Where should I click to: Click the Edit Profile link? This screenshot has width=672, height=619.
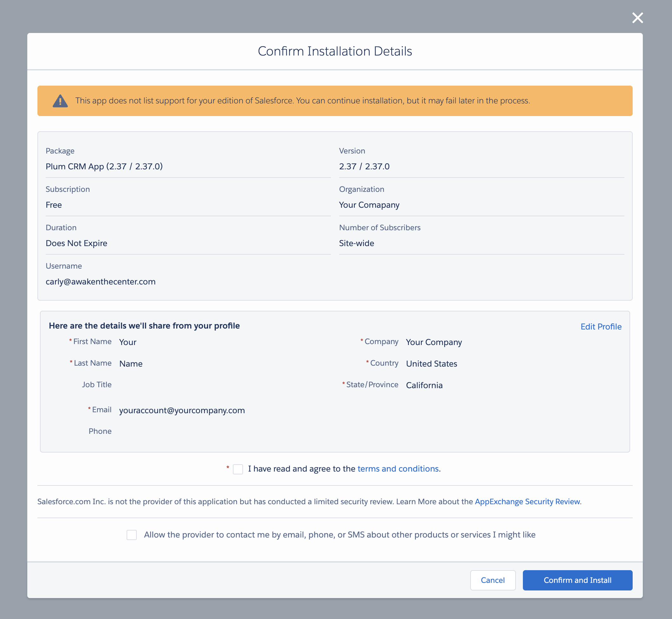(x=601, y=327)
